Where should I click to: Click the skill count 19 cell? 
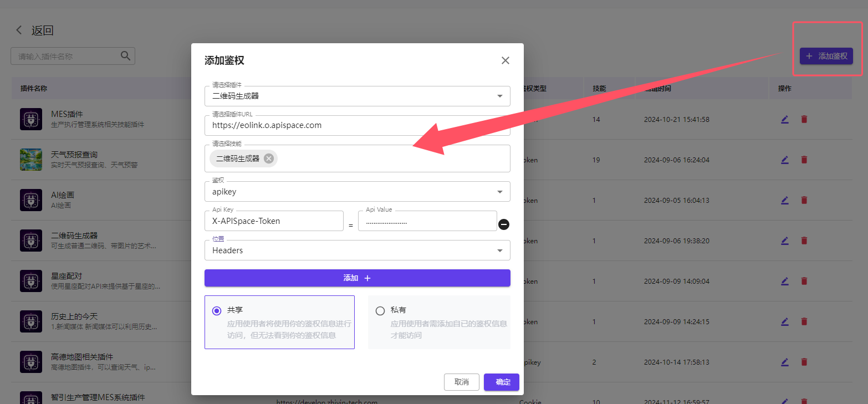pyautogui.click(x=596, y=160)
